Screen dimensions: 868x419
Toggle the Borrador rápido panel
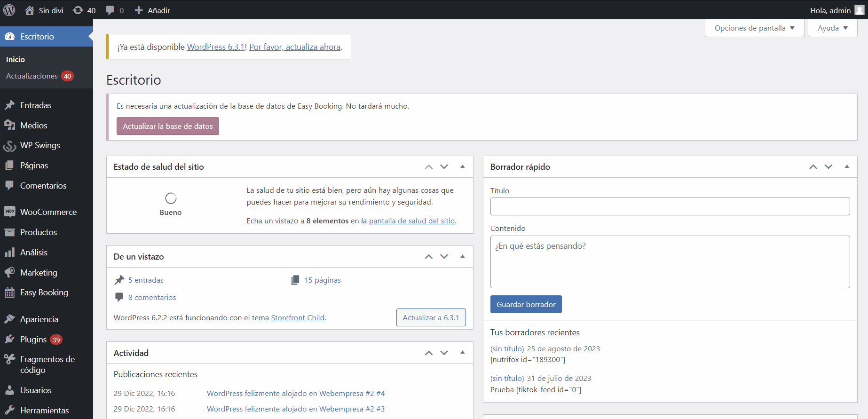pos(847,166)
